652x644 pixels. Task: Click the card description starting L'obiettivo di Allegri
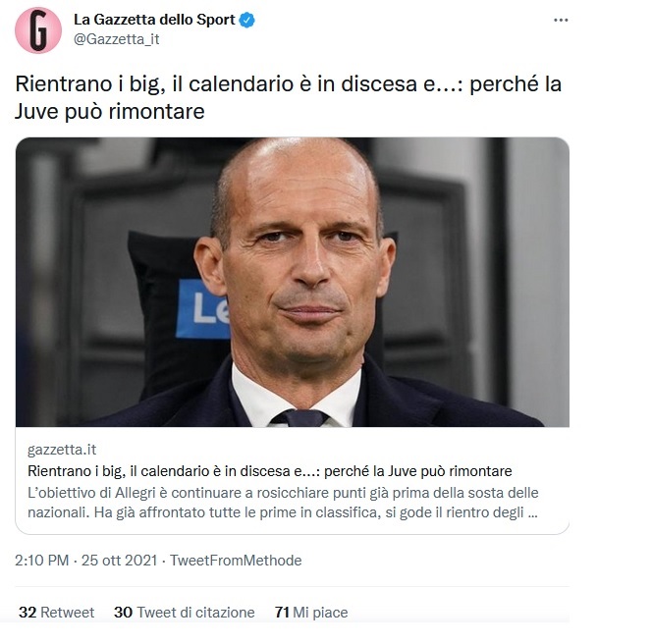[x=283, y=503]
